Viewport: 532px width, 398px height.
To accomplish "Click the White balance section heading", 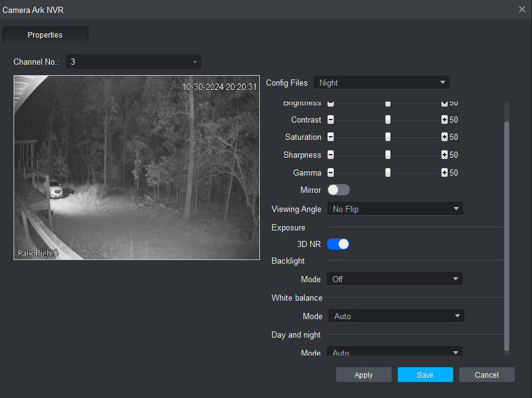I will tap(297, 298).
